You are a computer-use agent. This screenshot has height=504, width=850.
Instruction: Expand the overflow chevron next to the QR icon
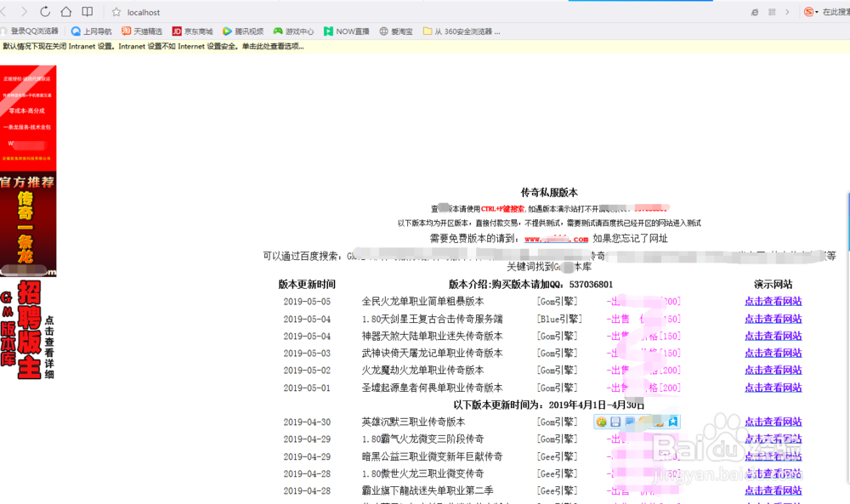(787, 12)
